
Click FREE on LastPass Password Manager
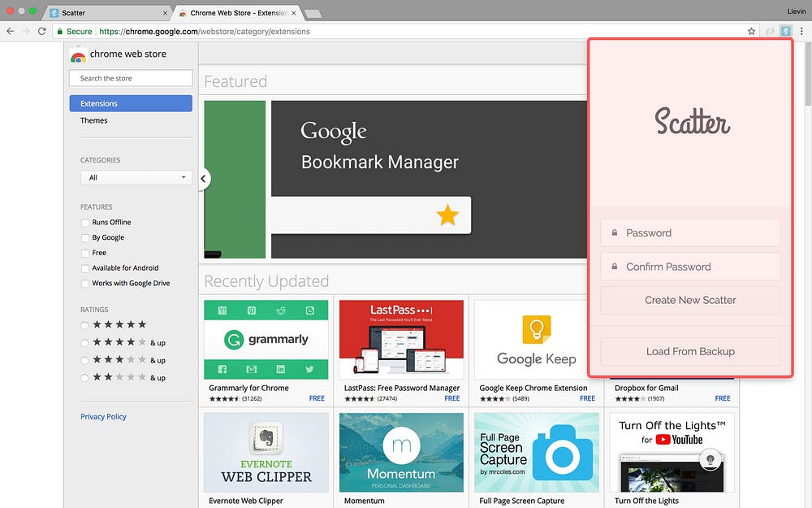(452, 398)
